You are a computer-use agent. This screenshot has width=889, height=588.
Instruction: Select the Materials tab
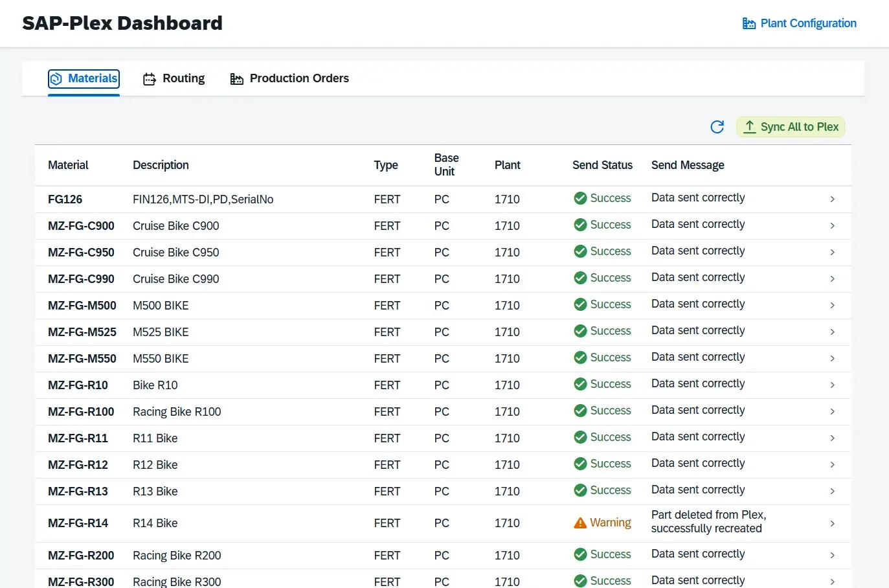[84, 78]
